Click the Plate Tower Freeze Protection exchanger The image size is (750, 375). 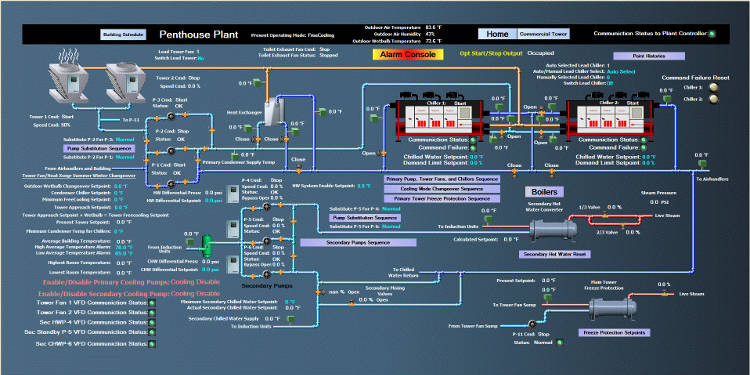pyautogui.click(x=612, y=308)
